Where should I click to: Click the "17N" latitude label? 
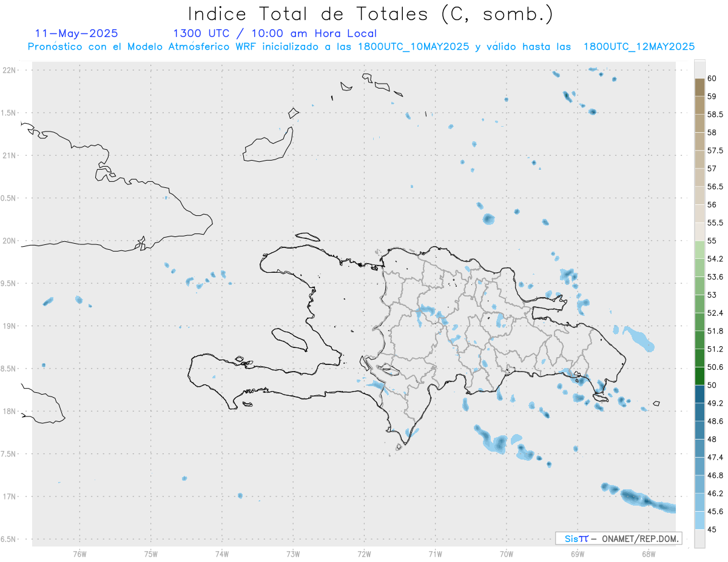pyautogui.click(x=8, y=497)
